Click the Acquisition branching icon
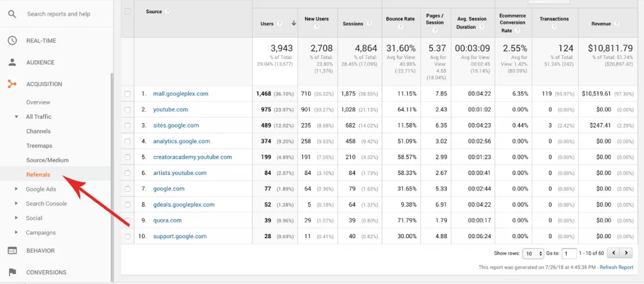644x284 pixels. point(13,84)
